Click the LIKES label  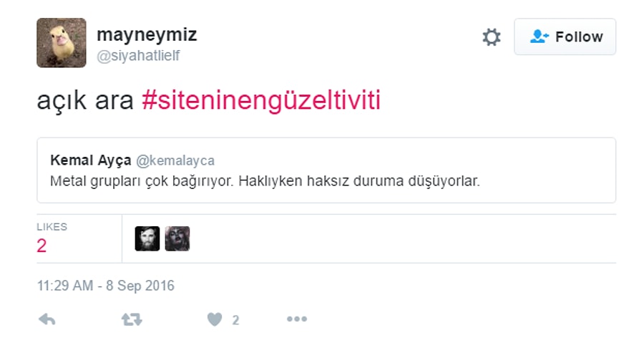52,227
